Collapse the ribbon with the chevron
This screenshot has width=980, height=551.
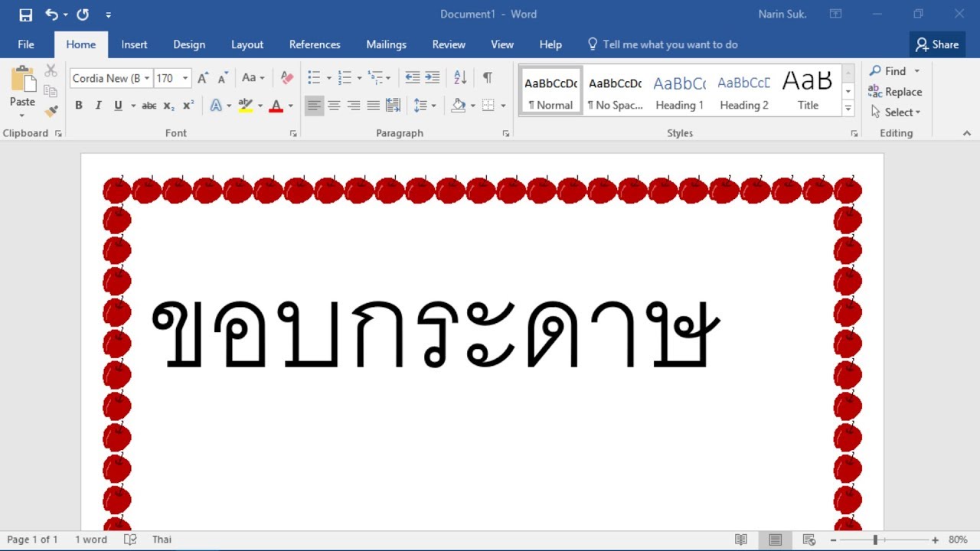(x=967, y=133)
